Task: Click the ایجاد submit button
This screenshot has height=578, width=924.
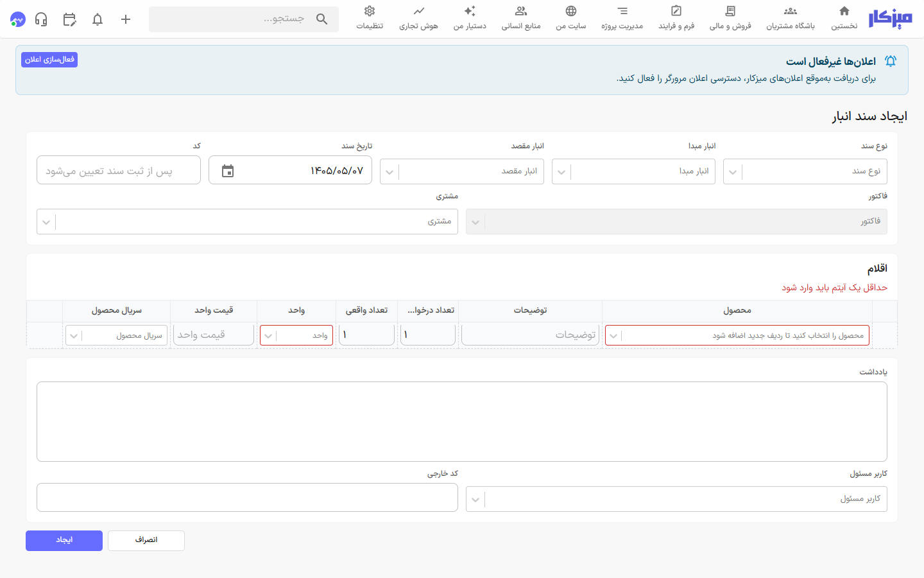Action: 64,541
